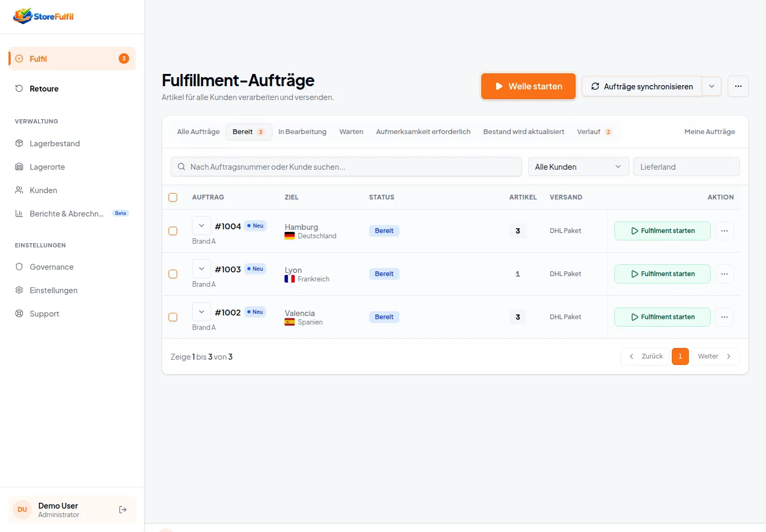This screenshot has height=532, width=766.
Task: Show Meine Aufträge
Action: pos(710,132)
